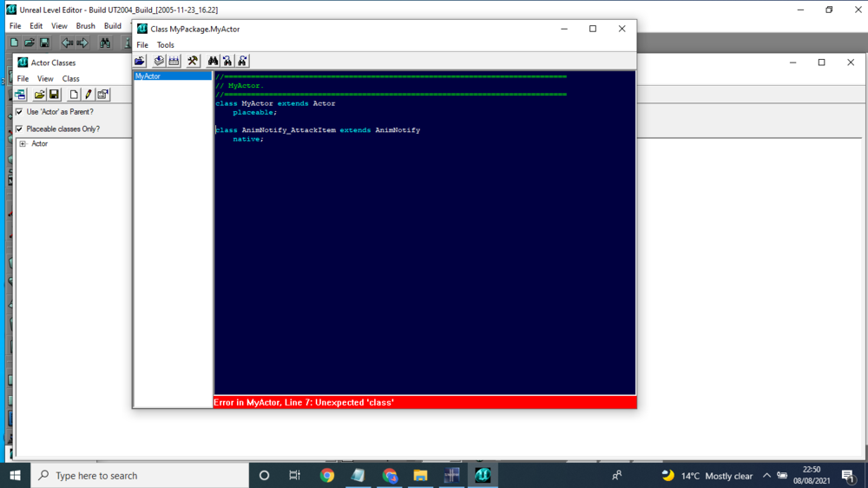
Task: Open View menu of Unreal Level Editor
Action: pos(59,26)
